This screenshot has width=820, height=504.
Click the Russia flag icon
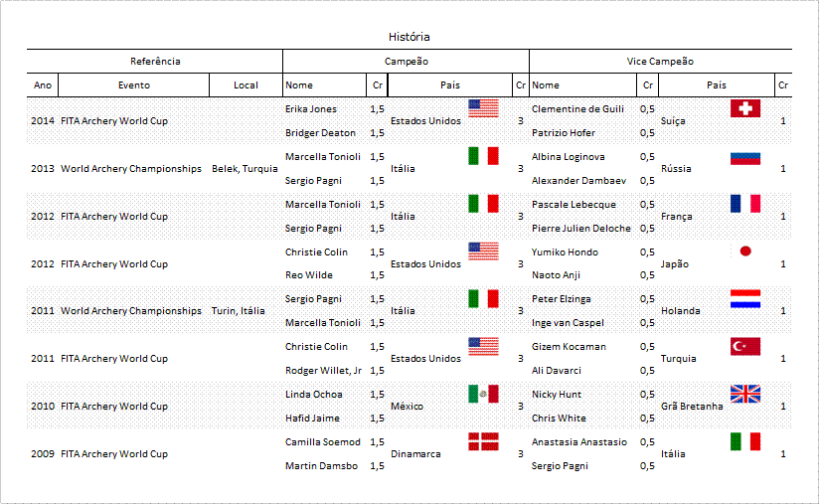[x=744, y=156]
